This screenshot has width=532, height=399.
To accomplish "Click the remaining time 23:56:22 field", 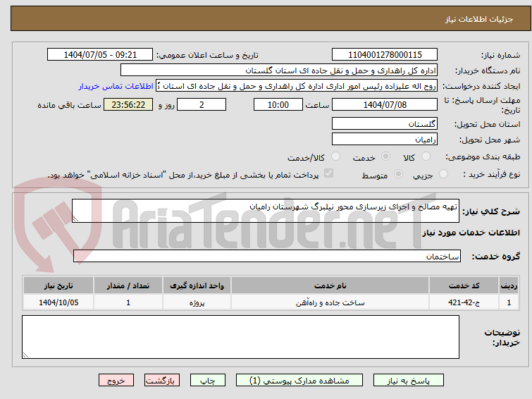I will click(x=128, y=104).
